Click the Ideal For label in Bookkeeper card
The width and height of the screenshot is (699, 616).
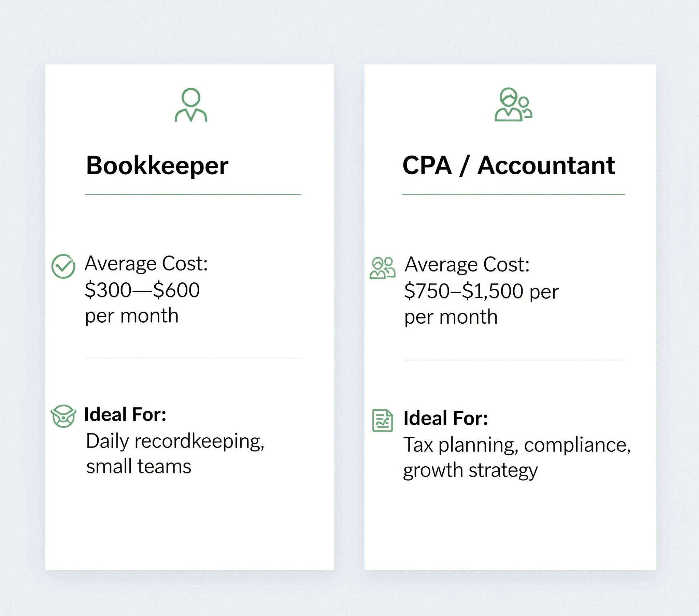(x=125, y=414)
